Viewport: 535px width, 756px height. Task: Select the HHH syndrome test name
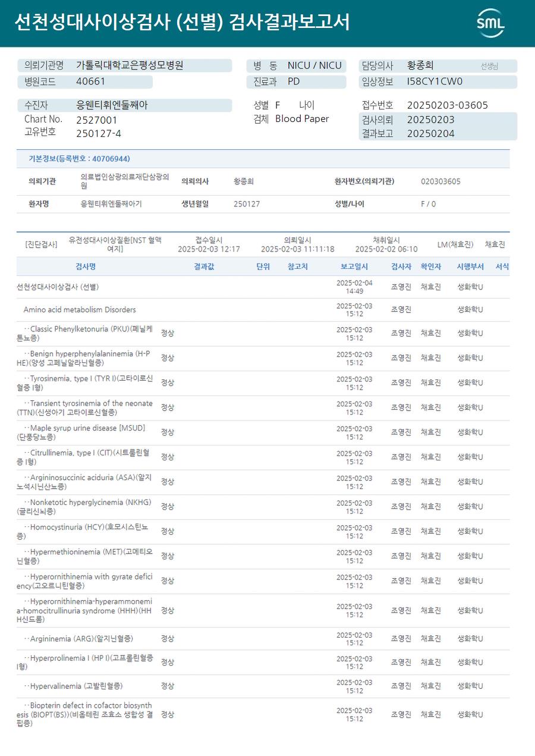(x=84, y=610)
